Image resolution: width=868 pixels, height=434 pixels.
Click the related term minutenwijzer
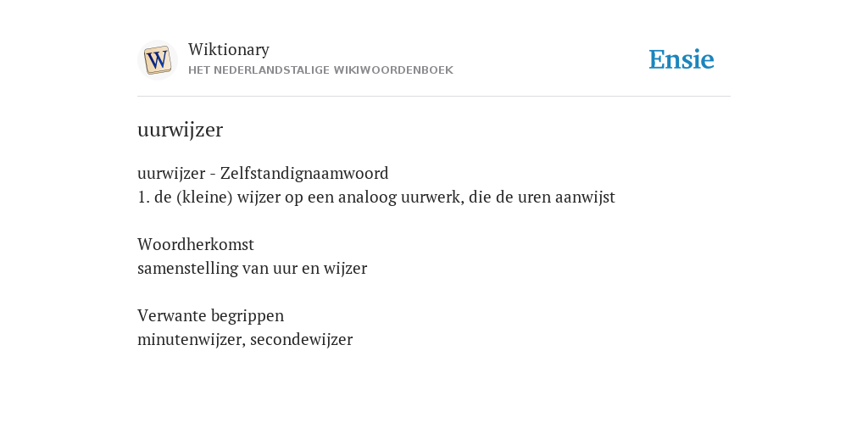pos(189,339)
